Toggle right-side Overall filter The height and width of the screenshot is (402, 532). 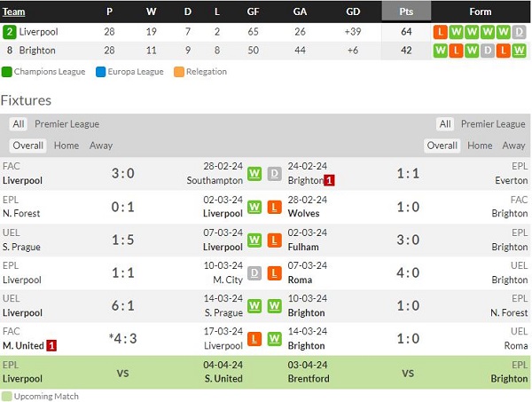[442, 146]
